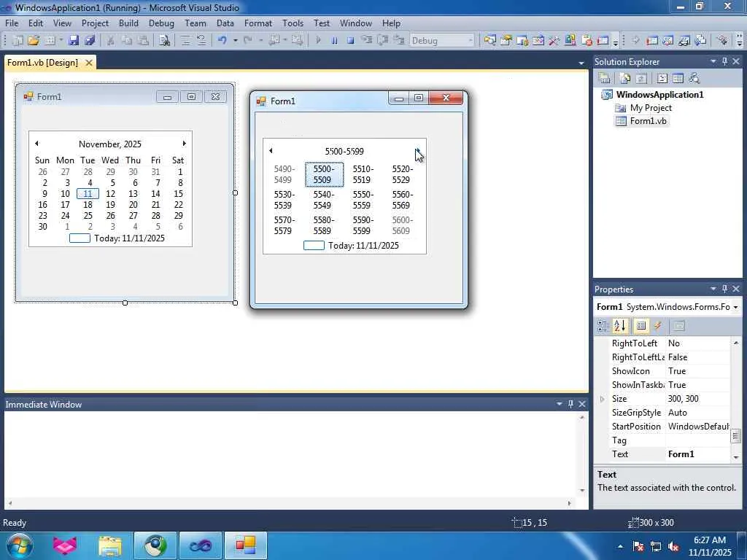Open the File menu
The height and width of the screenshot is (560, 747).
click(12, 23)
